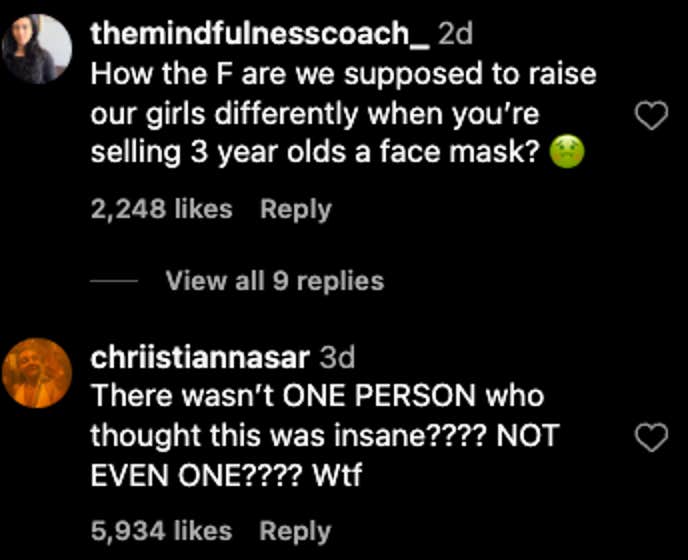View the 2,248 likes list
Viewport: 688px width, 560px height.
[161, 210]
